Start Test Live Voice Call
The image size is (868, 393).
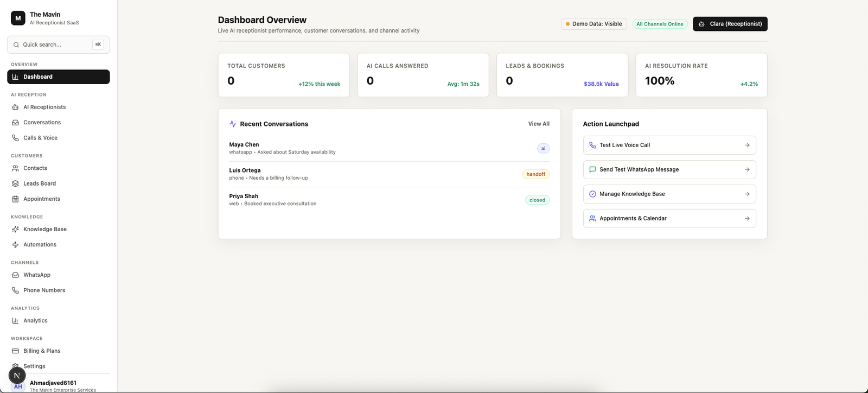pyautogui.click(x=669, y=145)
